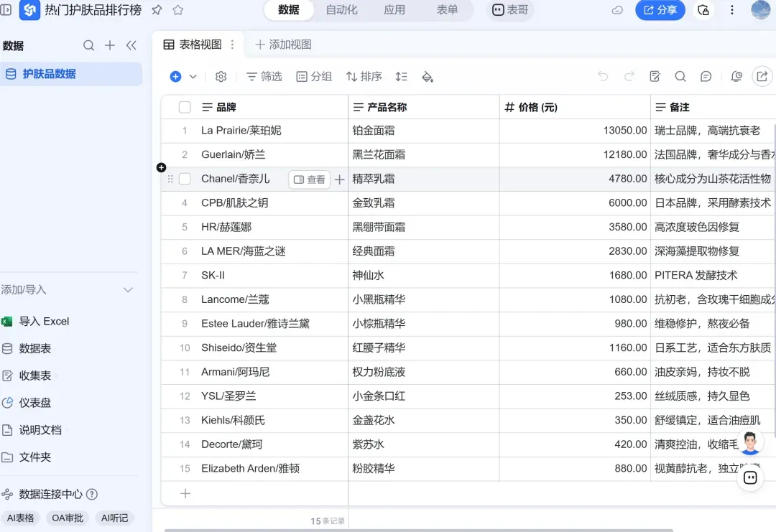The height and width of the screenshot is (532, 776).
Task: Add a 仪表盘 from sidebar
Action: pyautogui.click(x=27, y=403)
